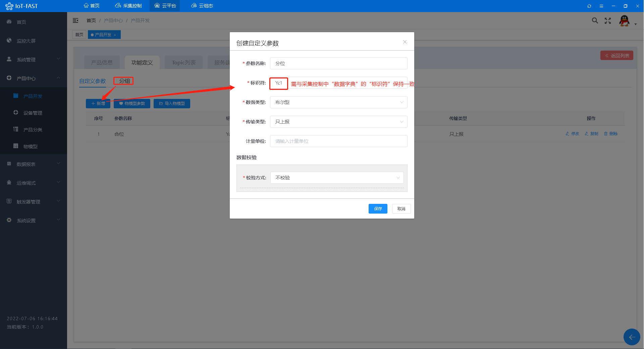The image size is (644, 349).
Task: Expand the 触发器管理 sidebar menu
Action: (34, 201)
